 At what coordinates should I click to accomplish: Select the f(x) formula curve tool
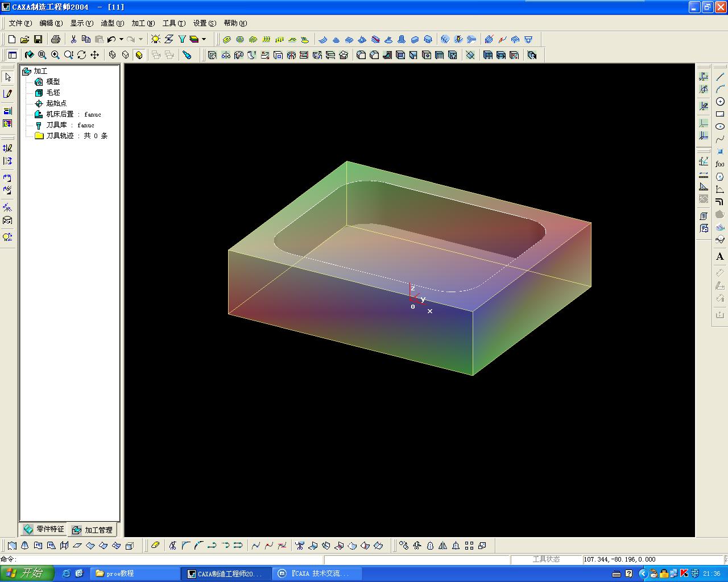click(720, 164)
